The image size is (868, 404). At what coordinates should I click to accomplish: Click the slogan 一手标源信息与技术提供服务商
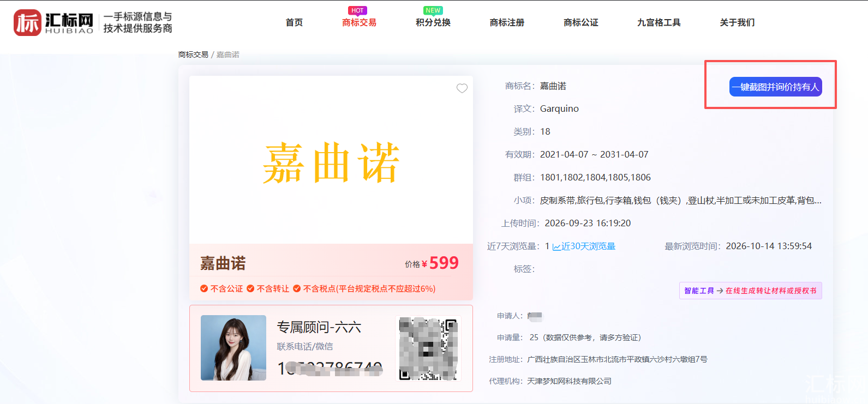(x=138, y=22)
